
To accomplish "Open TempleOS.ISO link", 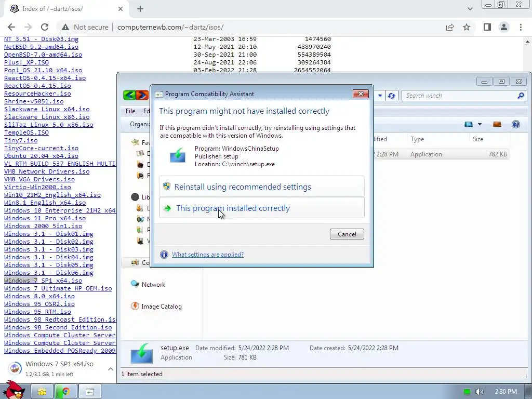I will pyautogui.click(x=26, y=132).
